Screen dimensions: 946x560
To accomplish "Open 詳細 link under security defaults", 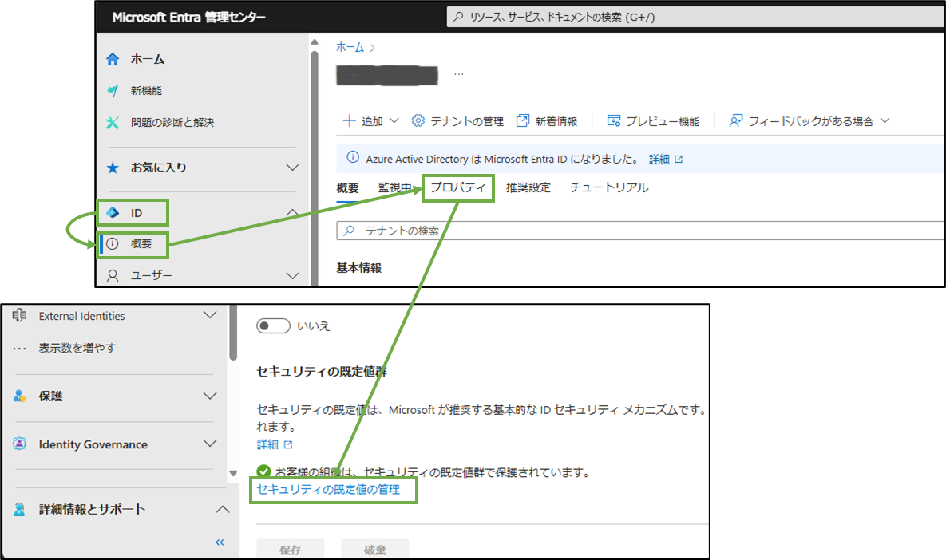I will 267,445.
